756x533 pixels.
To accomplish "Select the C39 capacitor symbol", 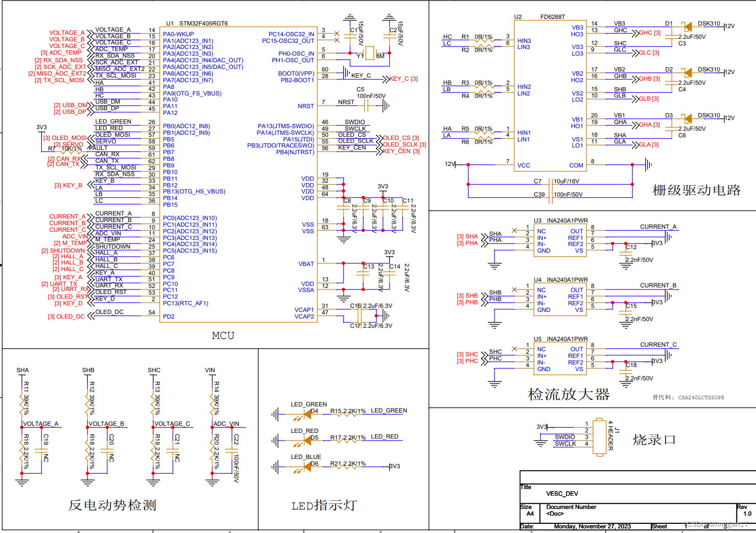I will [x=551, y=197].
